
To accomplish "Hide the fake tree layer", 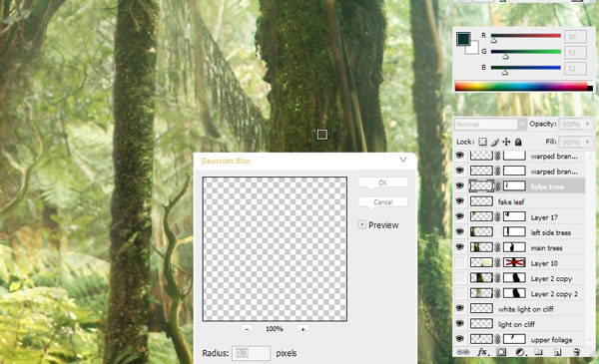I will (460, 186).
